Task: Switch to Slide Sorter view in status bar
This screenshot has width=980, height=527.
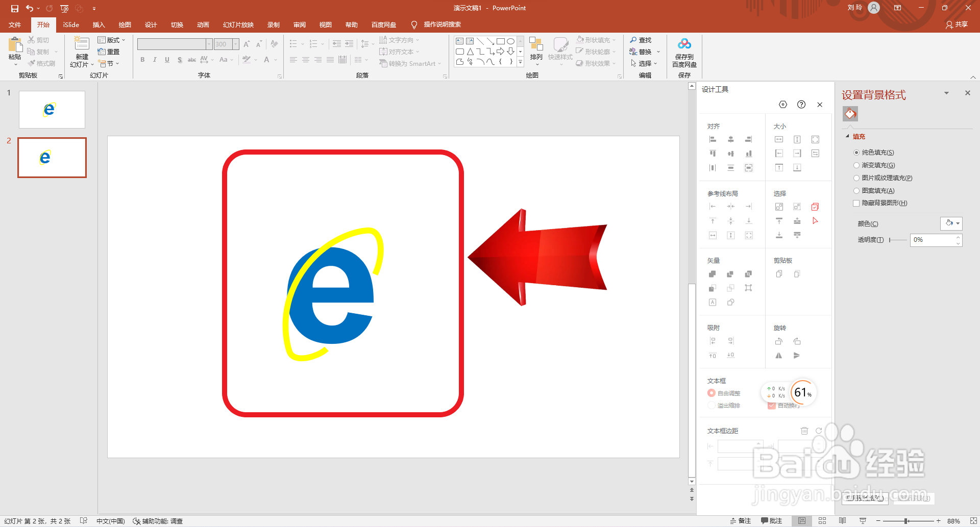Action: [x=822, y=521]
